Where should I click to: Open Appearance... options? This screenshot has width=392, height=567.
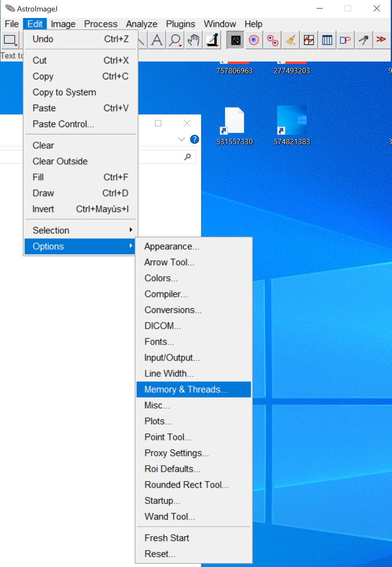(x=194, y=246)
